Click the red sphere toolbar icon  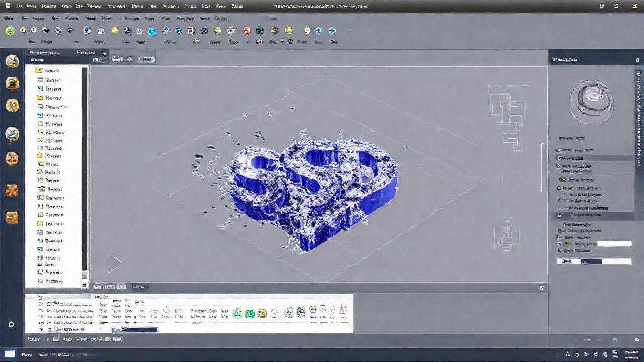click(x=246, y=30)
